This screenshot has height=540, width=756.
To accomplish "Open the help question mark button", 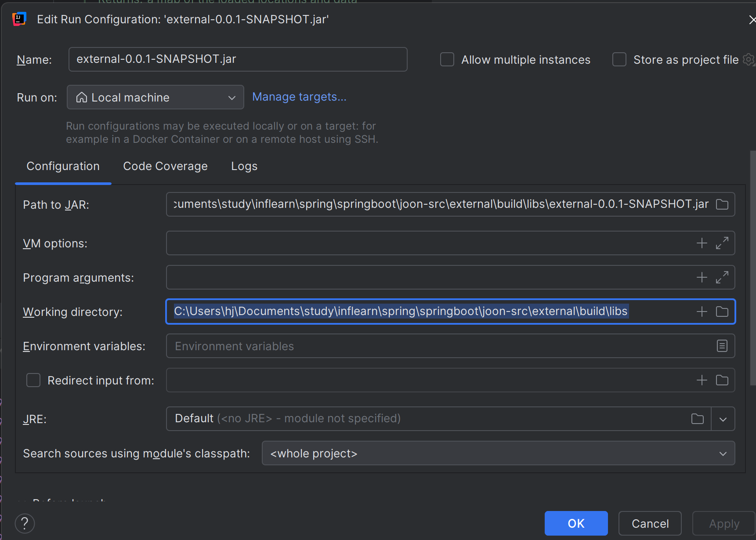I will (25, 523).
